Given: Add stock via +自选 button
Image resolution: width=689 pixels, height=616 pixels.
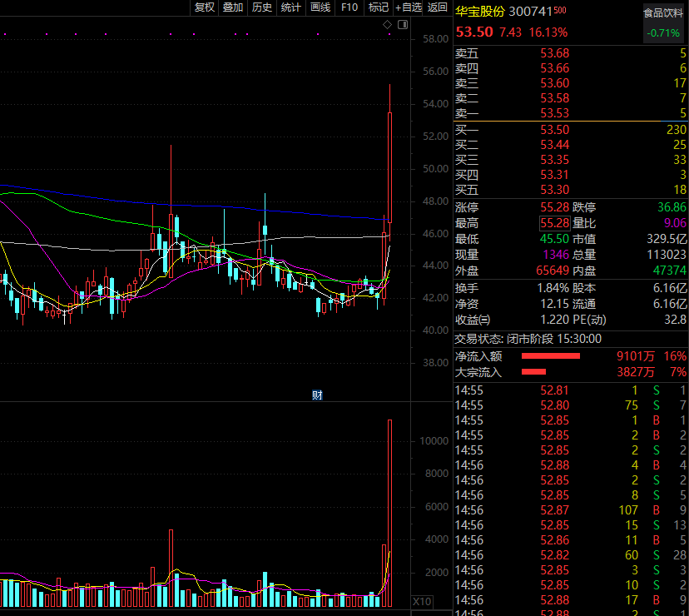Looking at the screenshot, I should 409,7.
